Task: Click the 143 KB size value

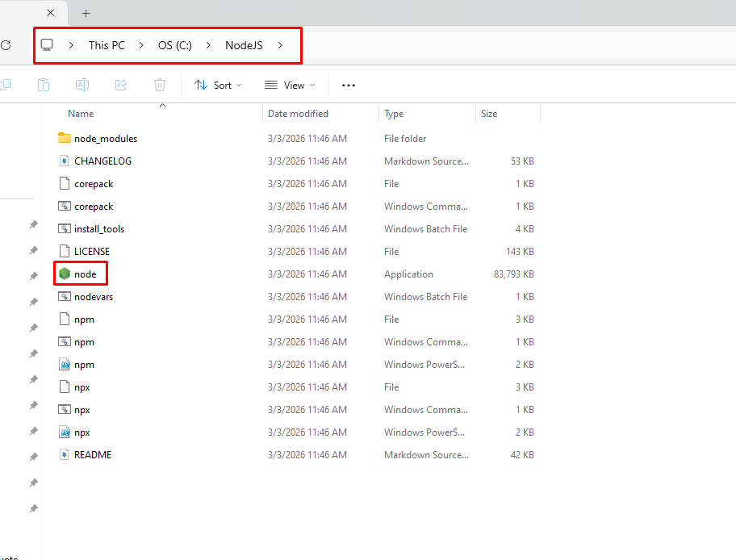Action: click(520, 252)
